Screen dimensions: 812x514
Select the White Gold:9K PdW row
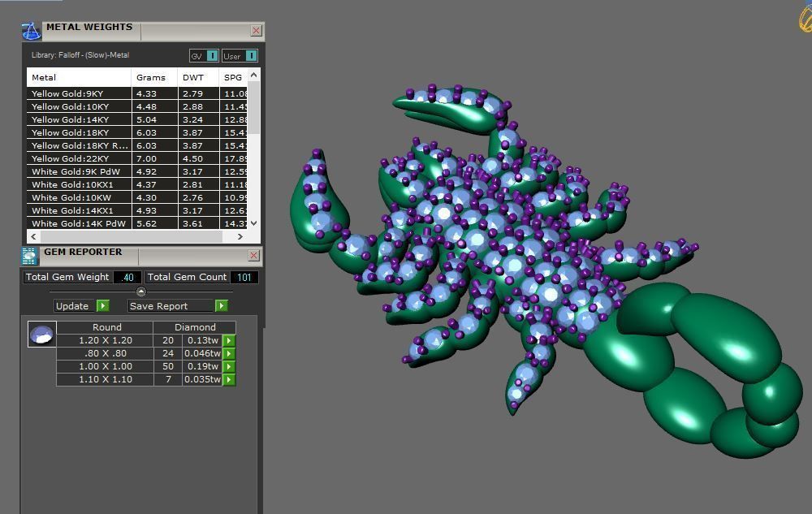[x=137, y=171]
